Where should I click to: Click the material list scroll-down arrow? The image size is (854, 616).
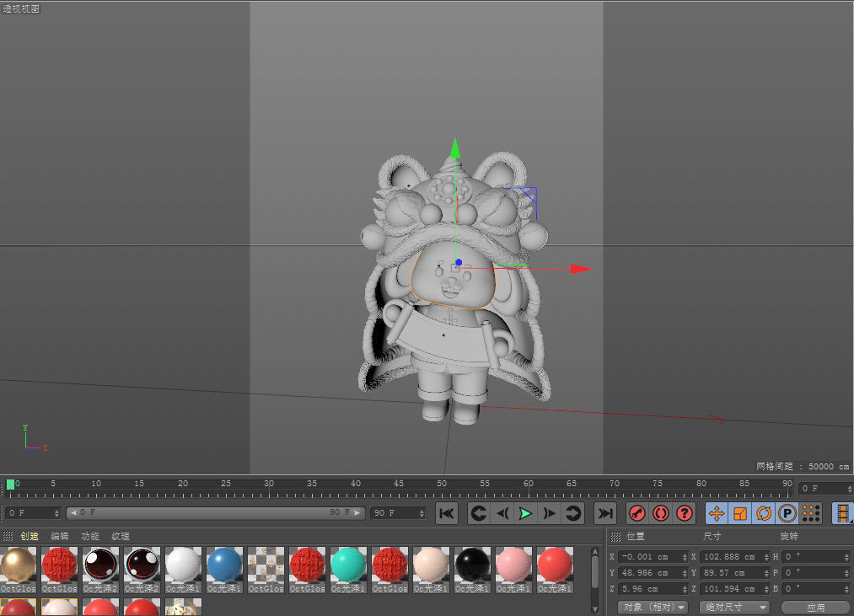tap(595, 609)
